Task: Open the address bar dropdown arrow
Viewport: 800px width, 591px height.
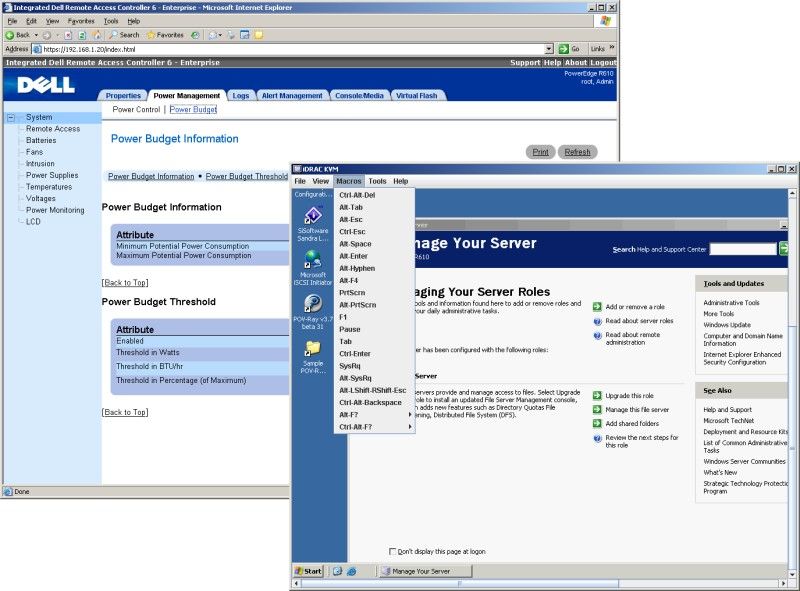Action: click(549, 49)
